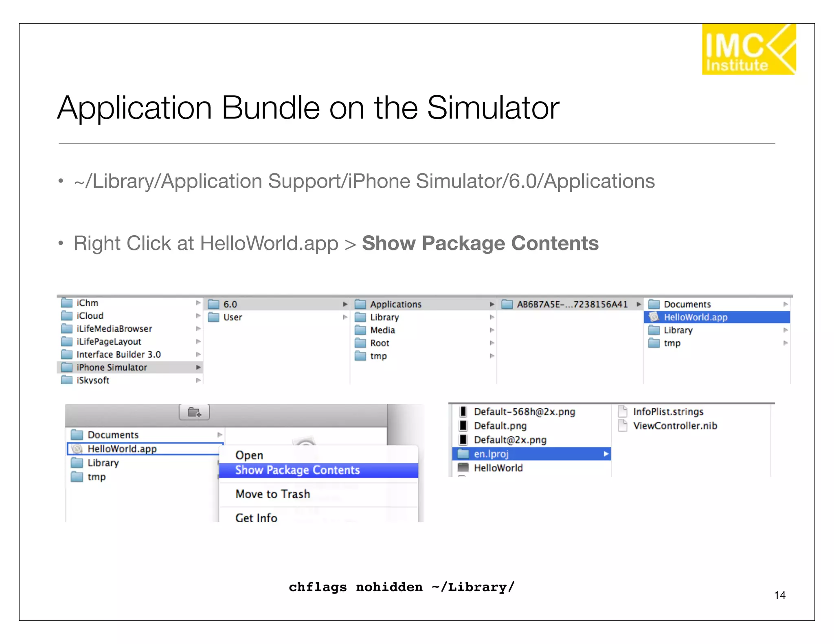834x644 pixels.
Task: Expand the top Documents folder arrow
Action: (786, 304)
